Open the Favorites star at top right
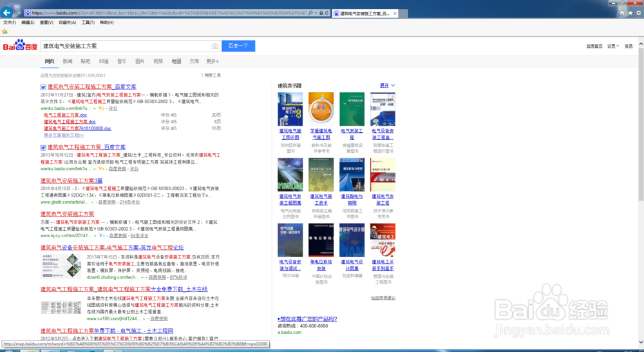Viewport: 644px width, 352px height. 630,13
